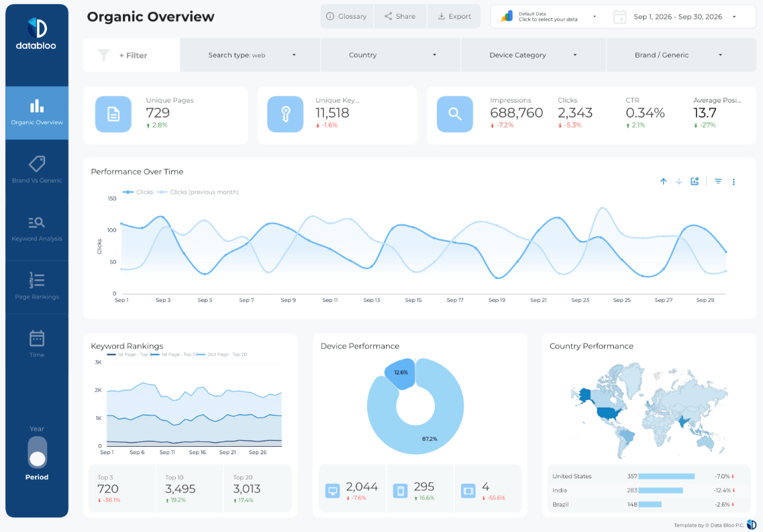Click Device Performance title
763x532 pixels.
(360, 346)
